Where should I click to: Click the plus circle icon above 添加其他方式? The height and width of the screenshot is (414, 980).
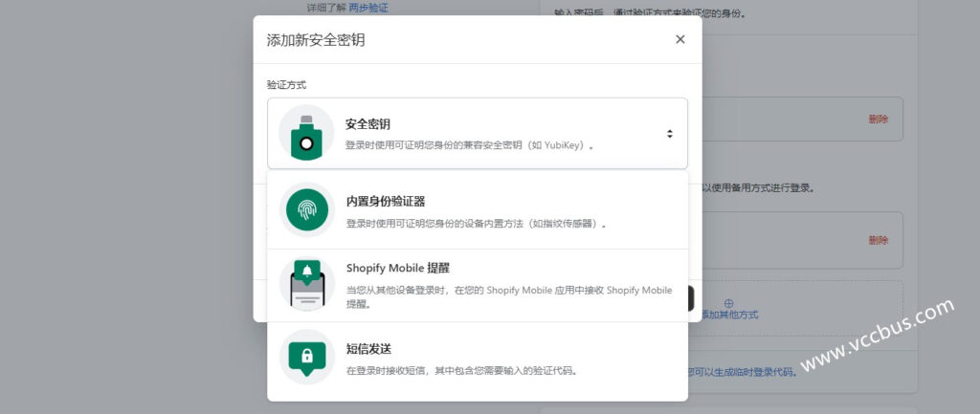728,302
